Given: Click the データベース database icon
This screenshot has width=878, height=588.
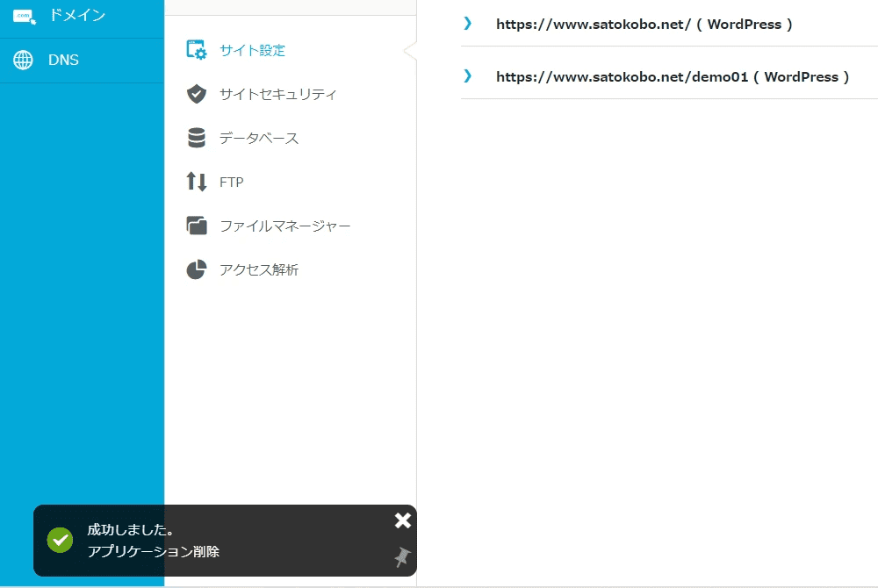Looking at the screenshot, I should coord(197,138).
